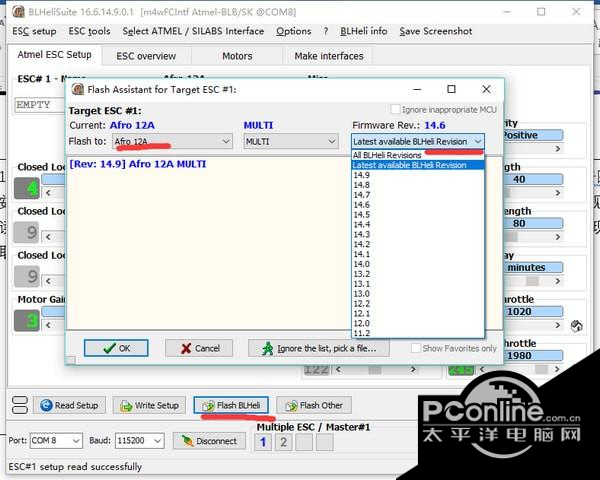Open the MULTI mode dropdown
Image resolution: width=600 pixels, height=480 pixels.
point(291,141)
